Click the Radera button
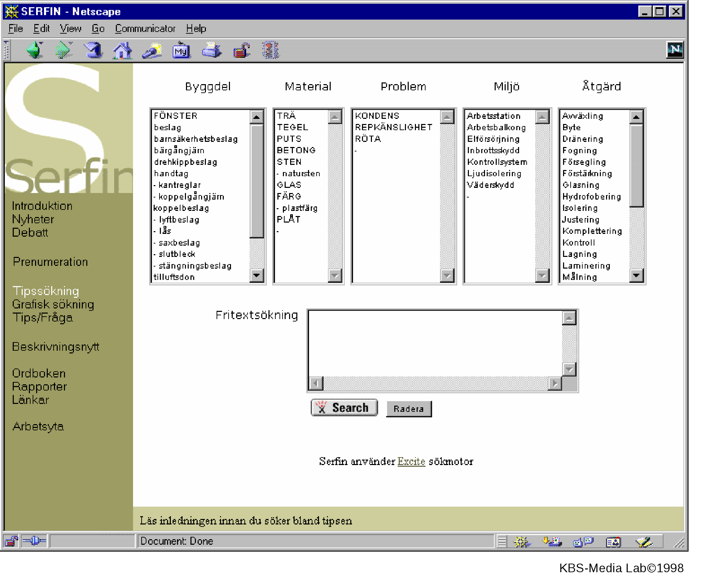Image resolution: width=704 pixels, height=588 pixels. tap(409, 409)
